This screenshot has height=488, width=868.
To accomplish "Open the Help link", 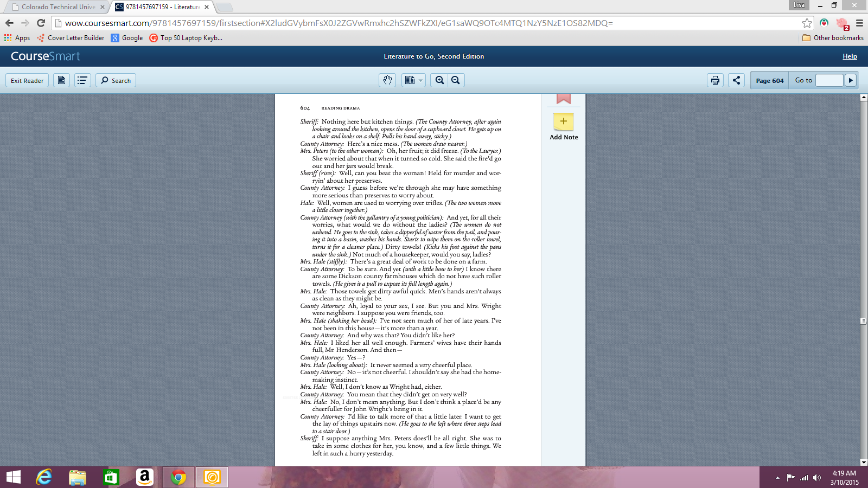I will tap(850, 56).
